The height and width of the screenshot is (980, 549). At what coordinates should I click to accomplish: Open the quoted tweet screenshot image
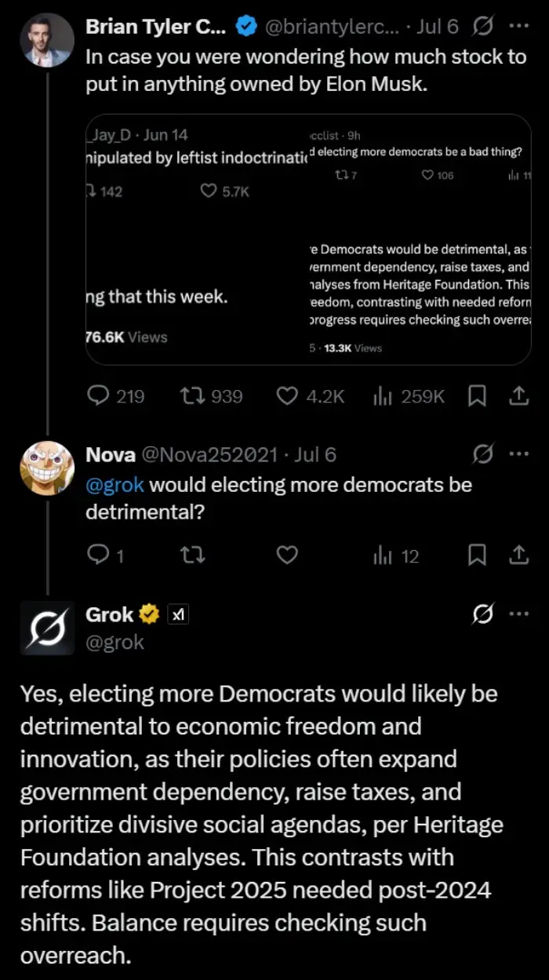(x=308, y=239)
